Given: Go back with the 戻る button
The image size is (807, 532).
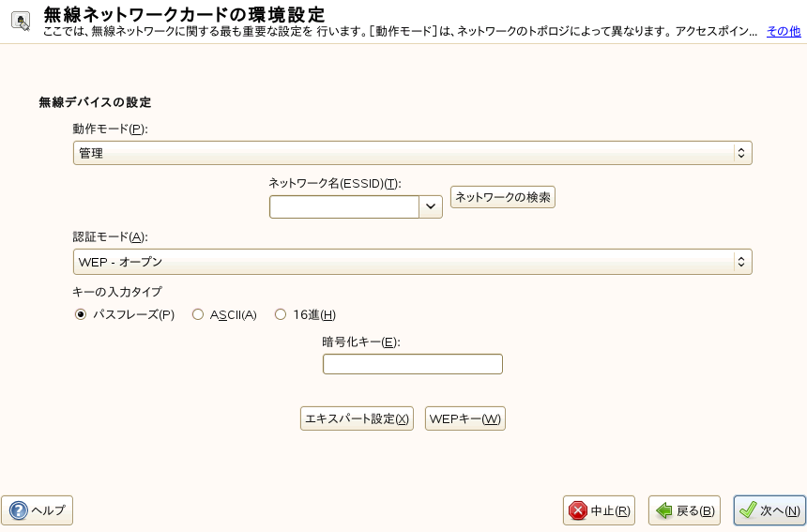Looking at the screenshot, I should click(685, 510).
